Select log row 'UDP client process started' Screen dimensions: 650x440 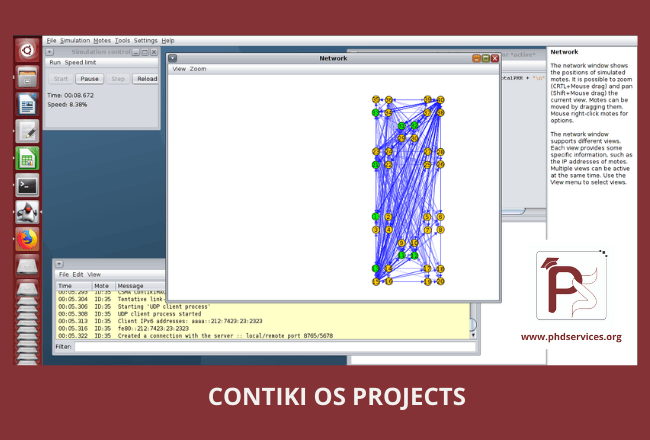tap(263, 314)
